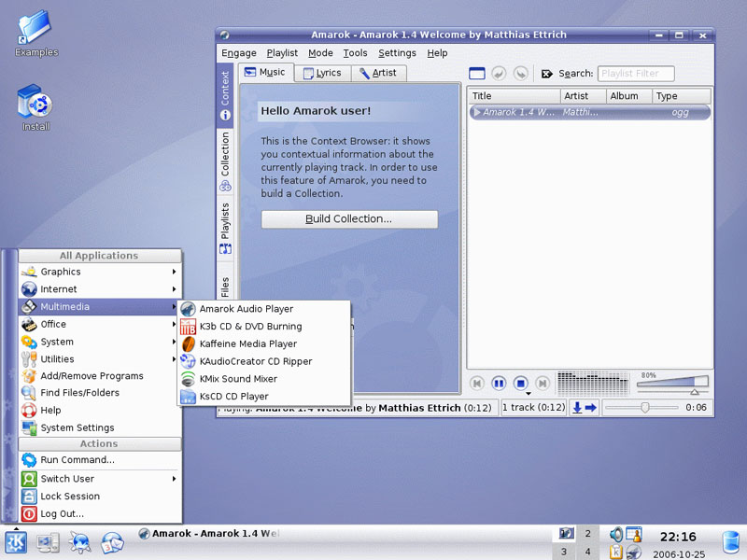Pause playback with the pause button
Image resolution: width=747 pixels, height=560 pixels.
[499, 383]
